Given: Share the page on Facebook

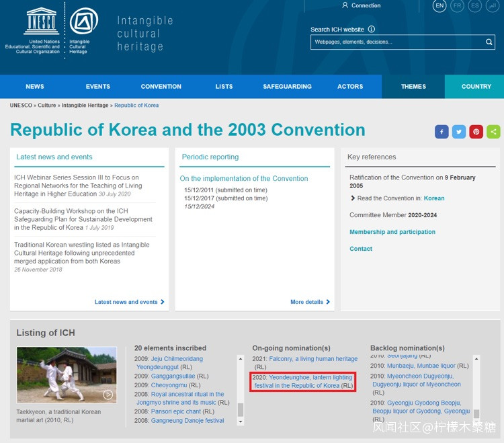Looking at the screenshot, I should point(442,132).
